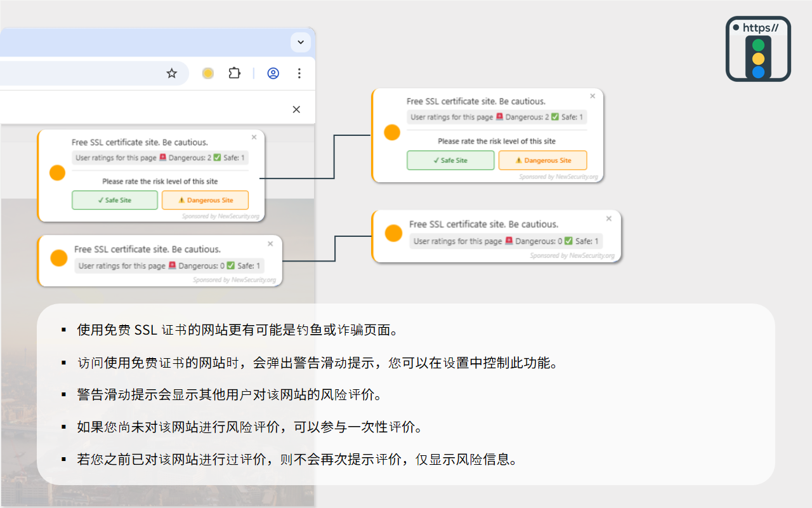This screenshot has width=812, height=508.
Task: Select Safe Site in the right rating popup
Action: pyautogui.click(x=450, y=160)
